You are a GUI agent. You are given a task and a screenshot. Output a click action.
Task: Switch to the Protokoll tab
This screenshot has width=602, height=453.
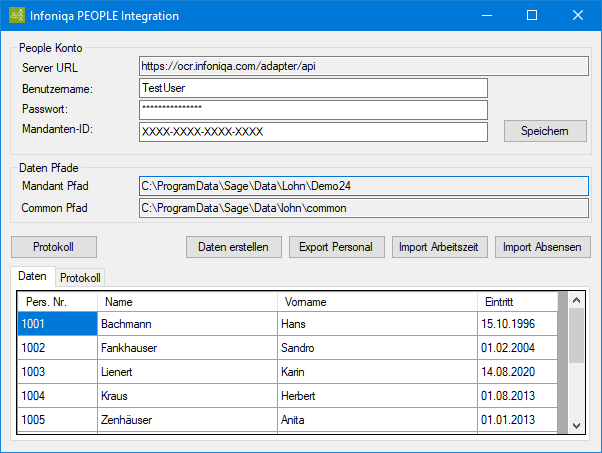pos(80,278)
